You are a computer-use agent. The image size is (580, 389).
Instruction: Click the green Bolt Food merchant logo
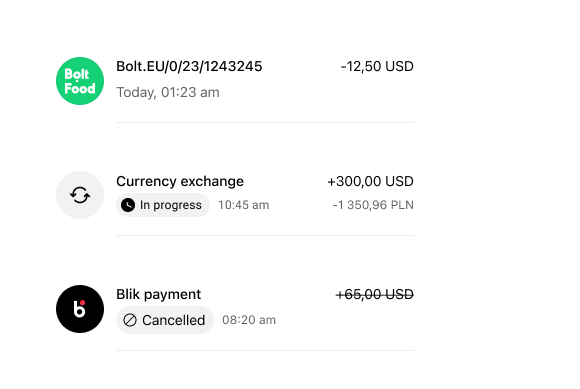[80, 81]
